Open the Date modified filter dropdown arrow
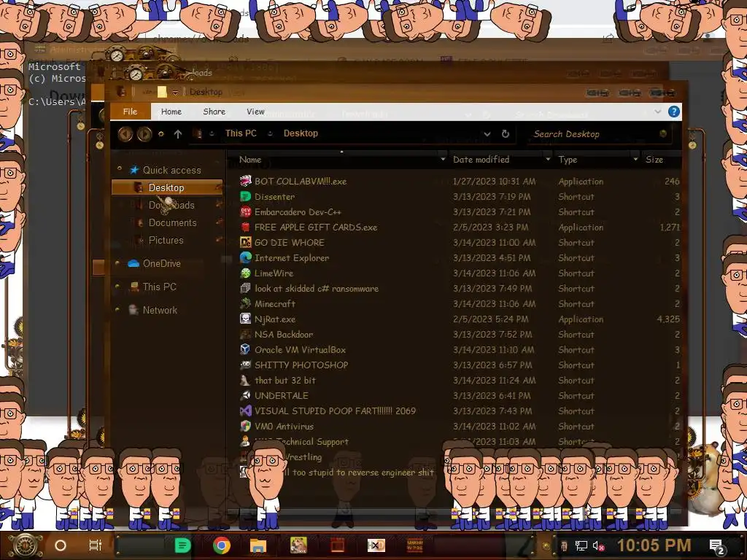The width and height of the screenshot is (747, 560). pyautogui.click(x=548, y=159)
